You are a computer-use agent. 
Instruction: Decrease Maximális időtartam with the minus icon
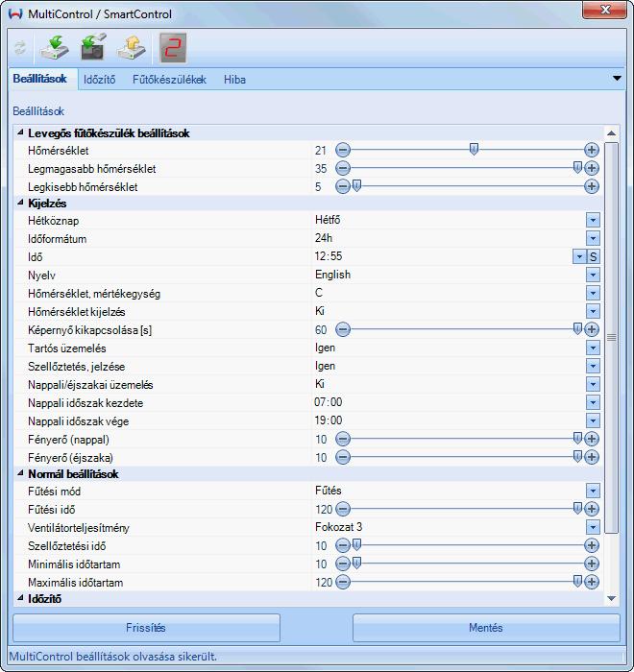(343, 582)
